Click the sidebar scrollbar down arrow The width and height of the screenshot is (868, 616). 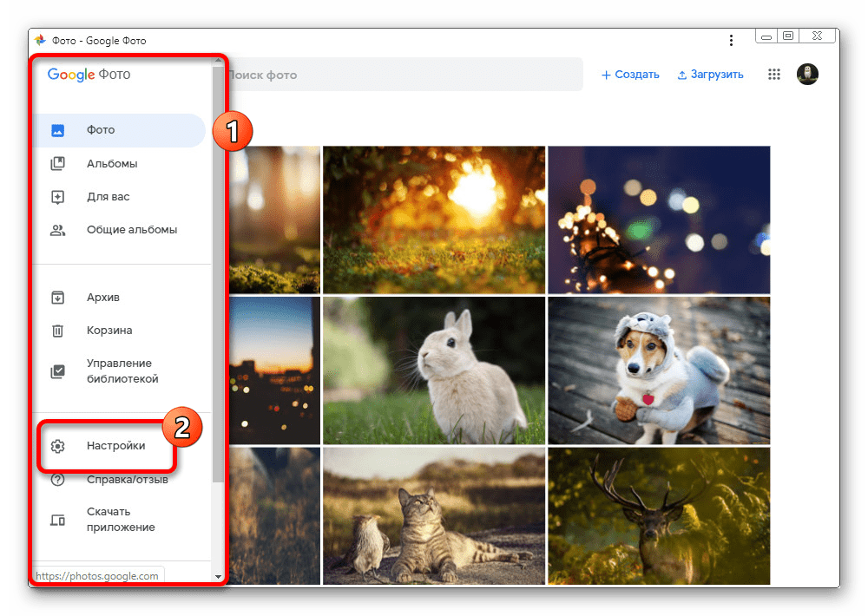click(218, 577)
